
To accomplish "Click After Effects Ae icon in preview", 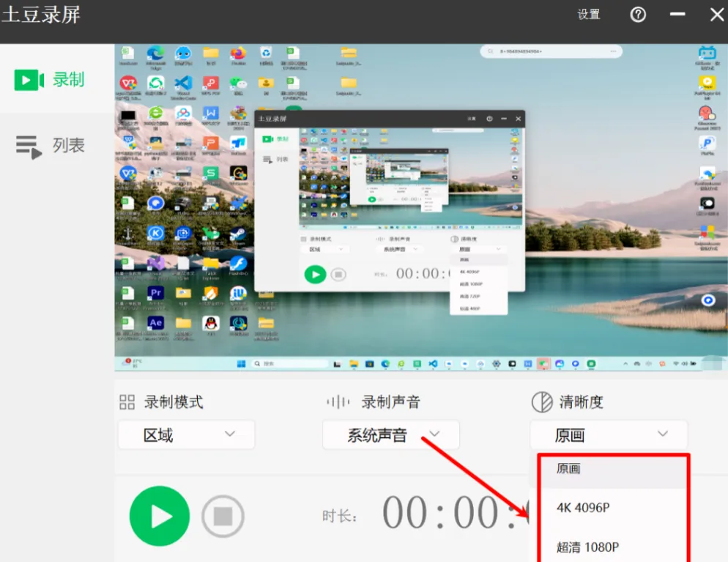I will [155, 323].
